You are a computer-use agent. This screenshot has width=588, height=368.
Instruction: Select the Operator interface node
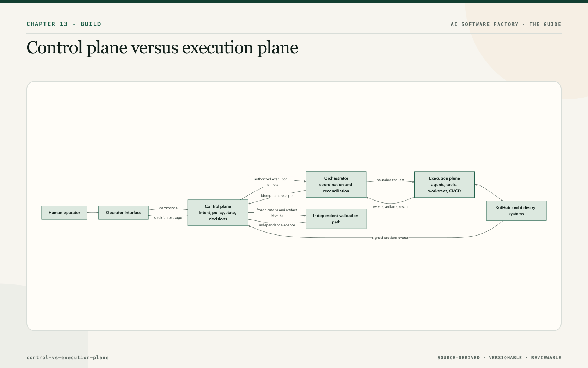click(x=123, y=213)
